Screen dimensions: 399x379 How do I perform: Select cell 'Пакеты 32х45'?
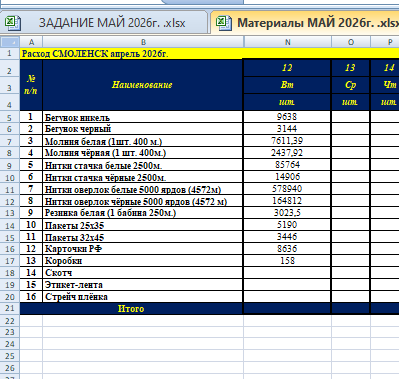pos(143,237)
